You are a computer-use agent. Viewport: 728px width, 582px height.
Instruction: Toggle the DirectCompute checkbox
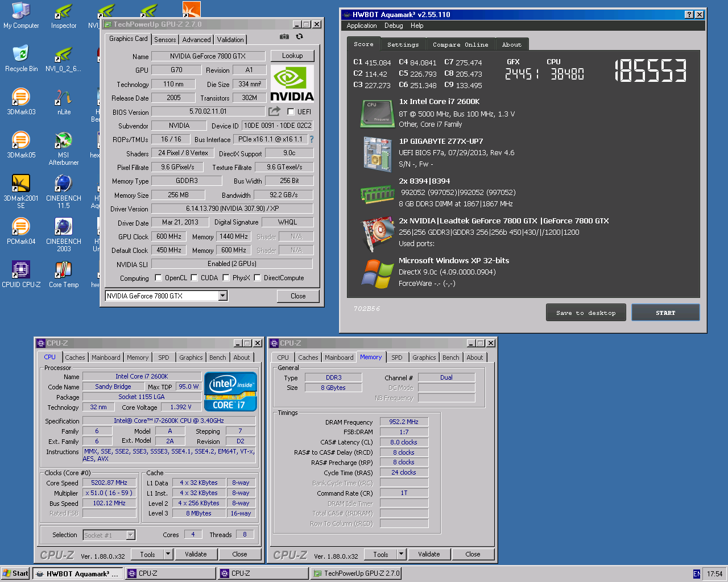click(x=257, y=278)
